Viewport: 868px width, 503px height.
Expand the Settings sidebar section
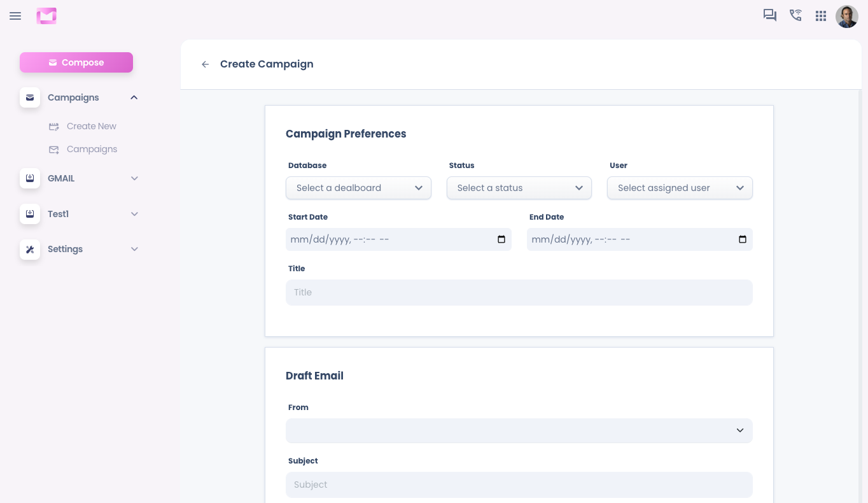134,249
